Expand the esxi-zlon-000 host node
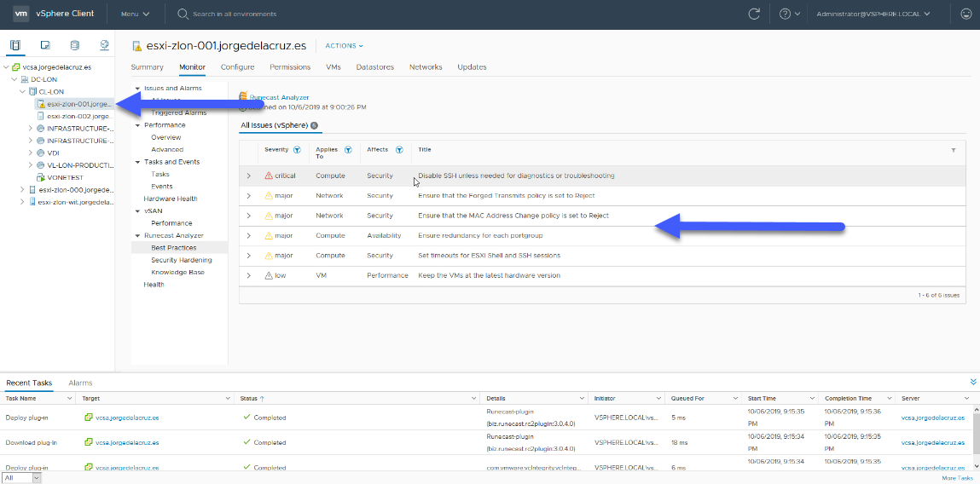980x484 pixels. (x=23, y=190)
